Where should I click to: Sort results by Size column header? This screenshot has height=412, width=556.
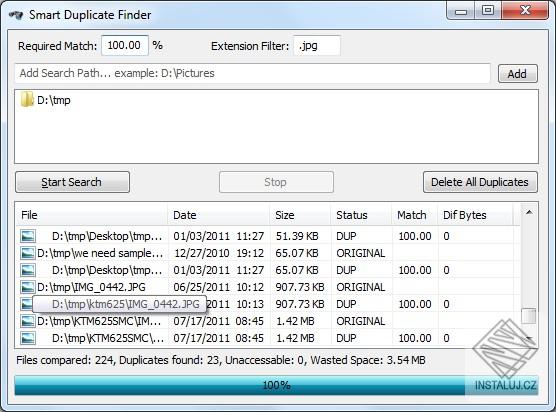click(300, 215)
